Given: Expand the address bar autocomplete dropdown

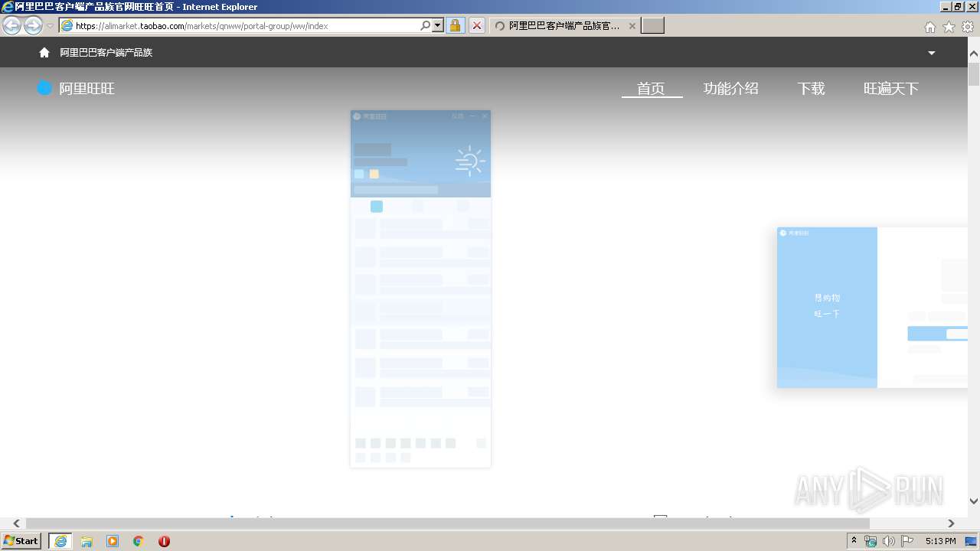Looking at the screenshot, I should [x=438, y=25].
